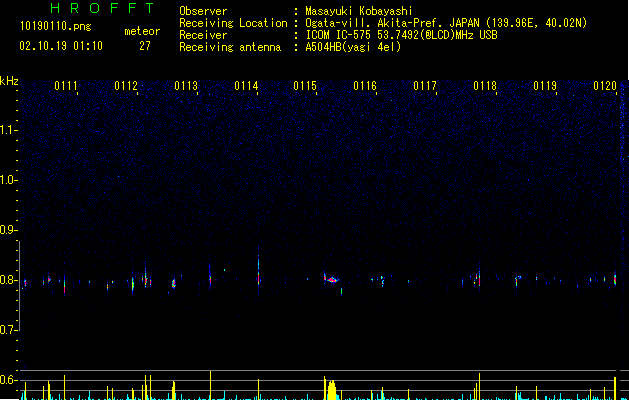Click the Receiver field label
Image resolution: width=629 pixels, height=400 pixels.
(203, 35)
